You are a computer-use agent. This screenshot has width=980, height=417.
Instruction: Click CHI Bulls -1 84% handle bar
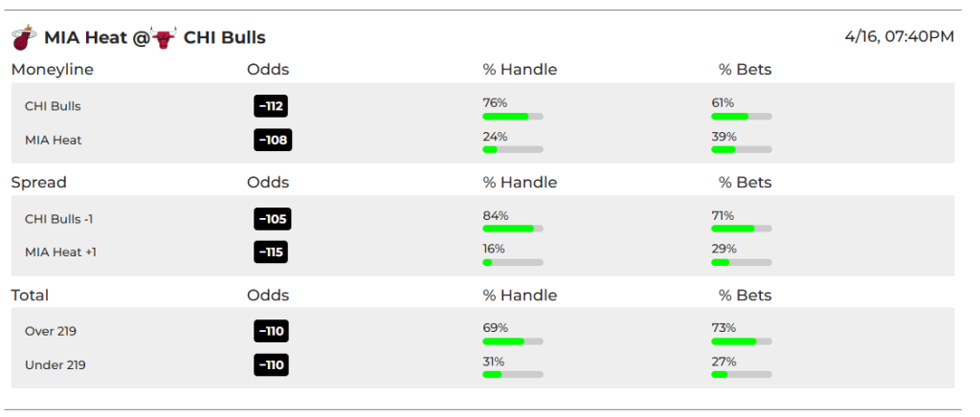(513, 230)
